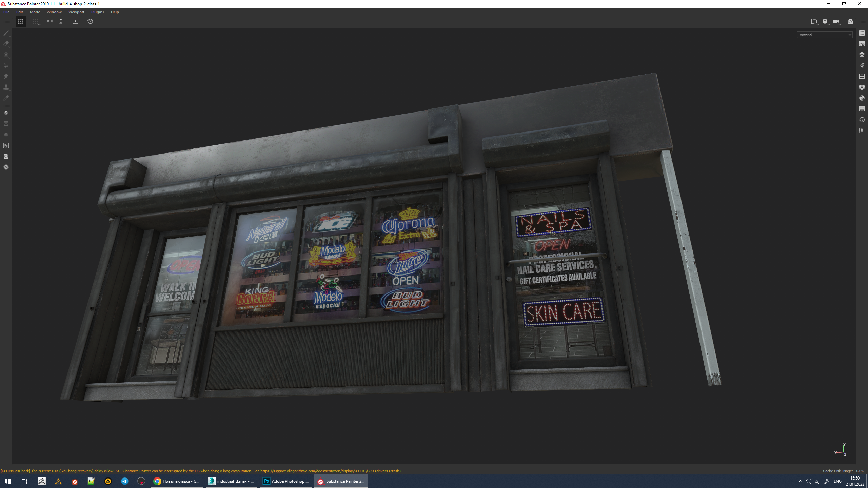The image size is (868, 488).
Task: Select the Smudge tool
Action: pos(6,76)
